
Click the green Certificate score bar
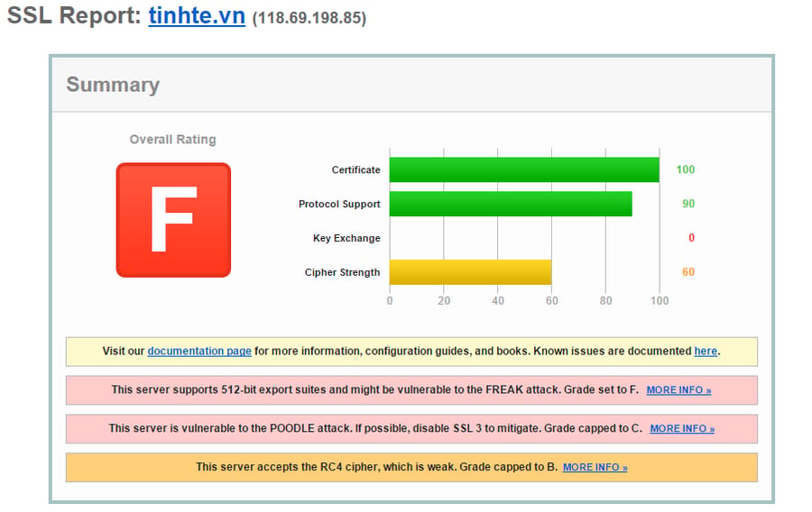click(524, 169)
